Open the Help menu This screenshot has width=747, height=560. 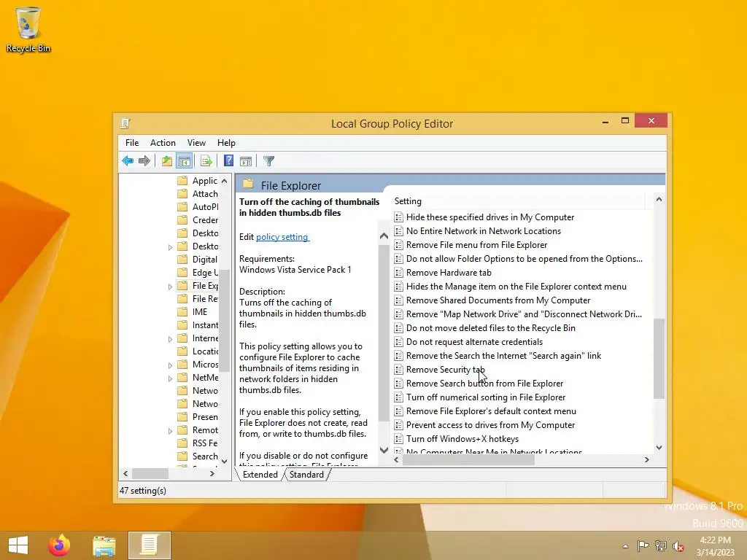[226, 143]
